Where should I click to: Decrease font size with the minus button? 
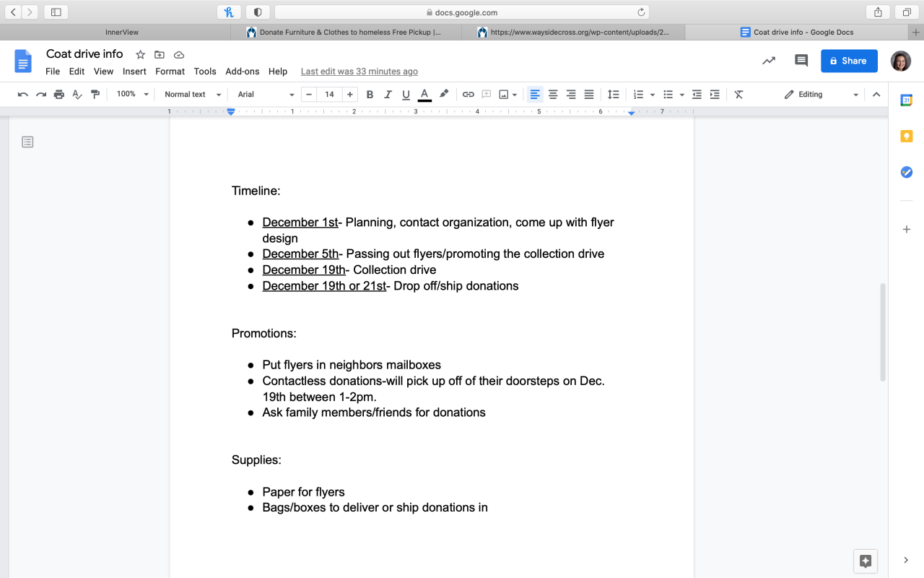coord(309,95)
